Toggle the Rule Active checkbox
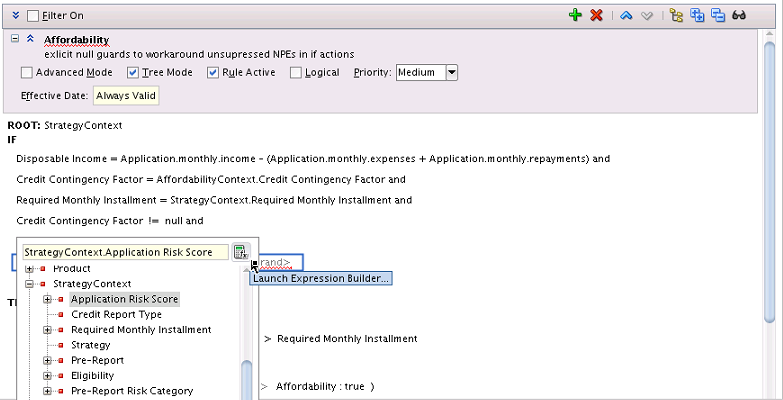This screenshot has width=783, height=400. 213,73
